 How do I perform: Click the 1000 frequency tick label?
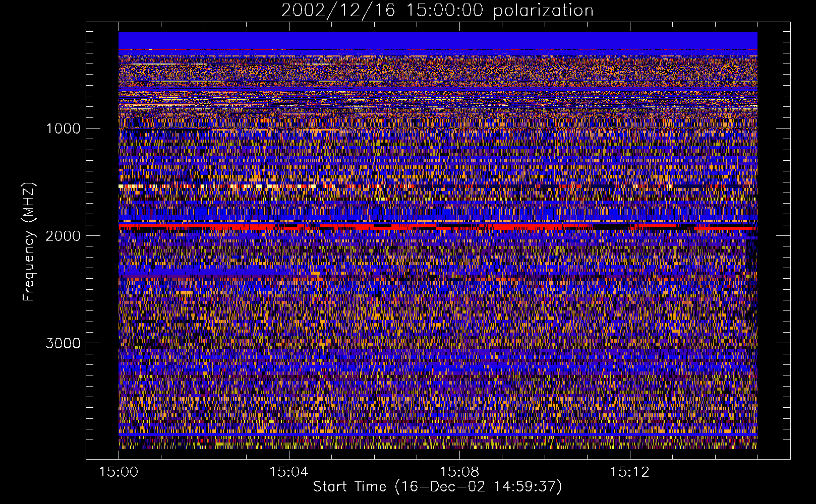point(63,129)
